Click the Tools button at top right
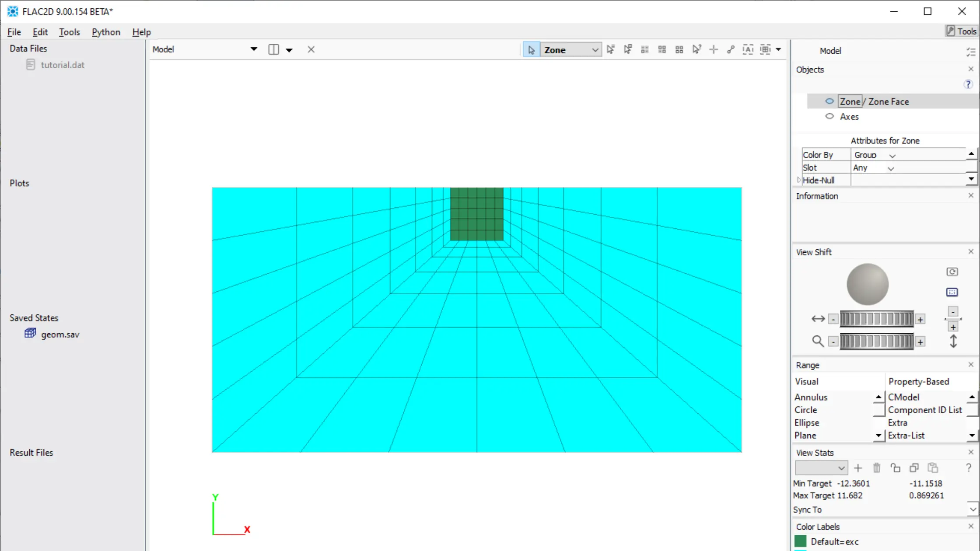The image size is (980, 551). 961,31
